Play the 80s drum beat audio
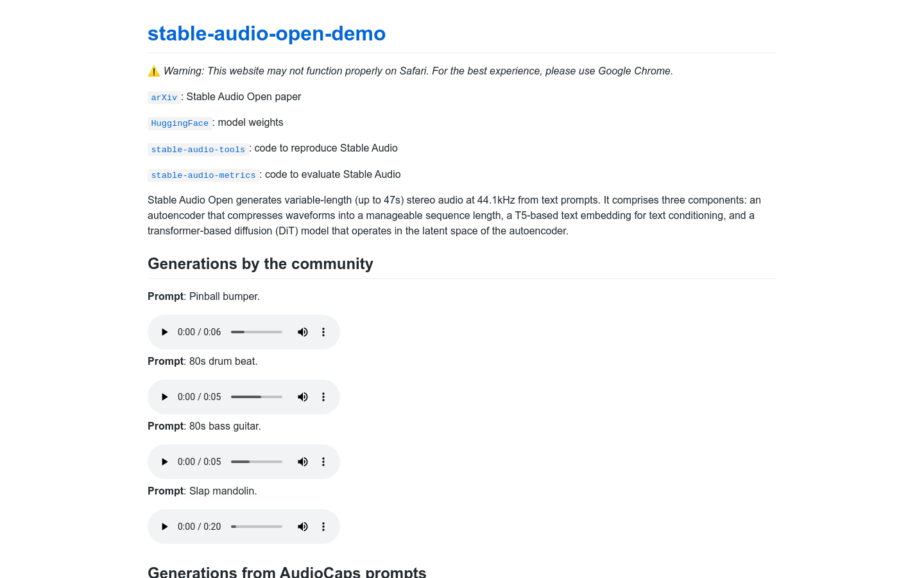 [x=164, y=397]
